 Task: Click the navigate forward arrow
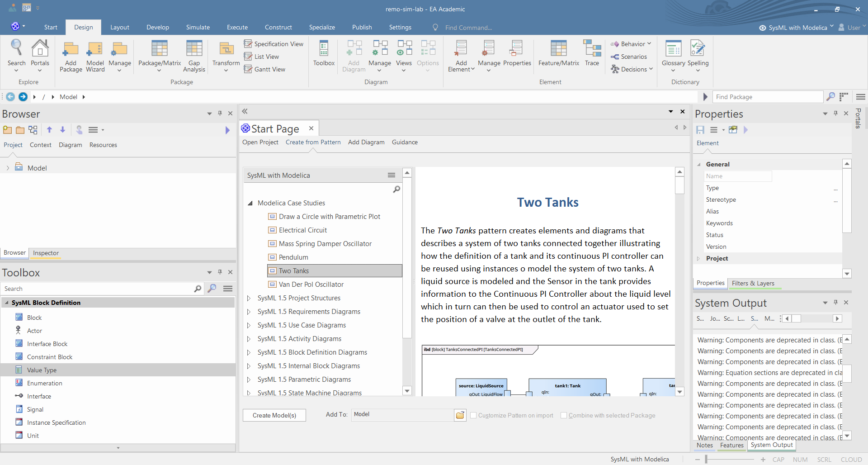point(23,97)
